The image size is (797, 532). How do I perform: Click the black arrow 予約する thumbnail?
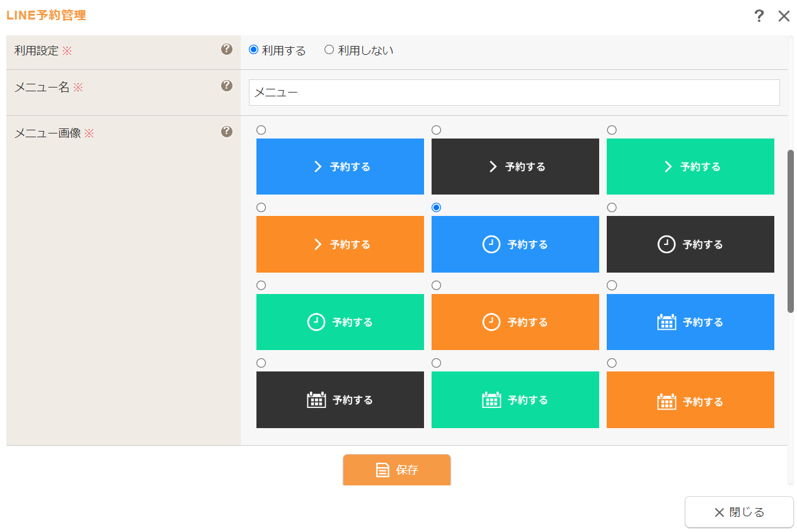pos(515,166)
